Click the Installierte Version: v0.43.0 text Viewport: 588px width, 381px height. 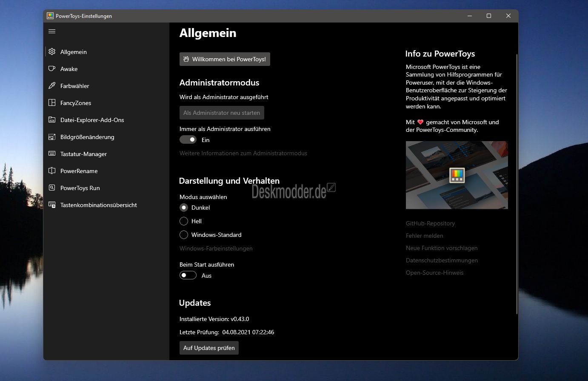214,319
